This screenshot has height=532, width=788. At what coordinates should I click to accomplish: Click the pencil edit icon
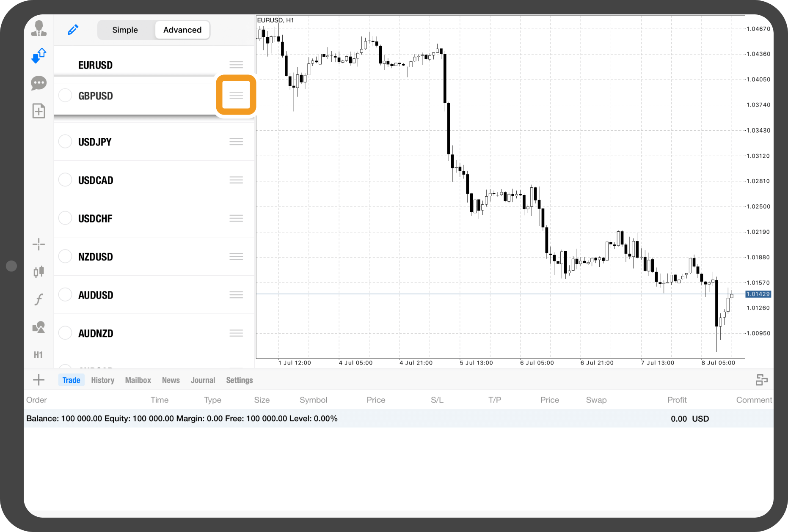point(73,30)
